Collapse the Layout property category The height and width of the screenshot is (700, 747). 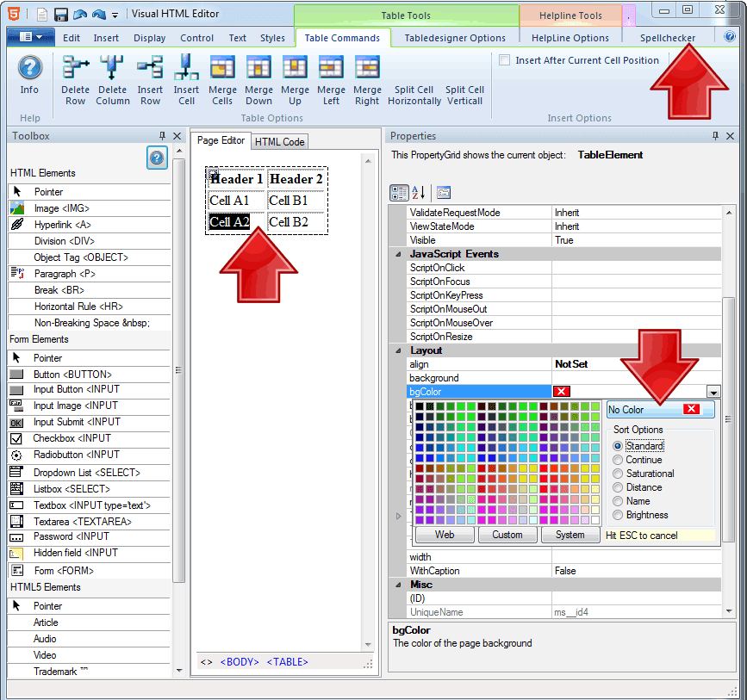397,350
